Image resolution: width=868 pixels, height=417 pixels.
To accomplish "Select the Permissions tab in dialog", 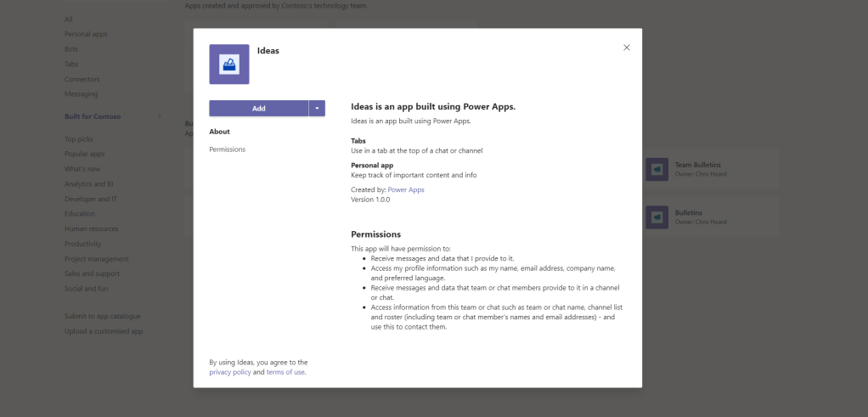I will [227, 149].
